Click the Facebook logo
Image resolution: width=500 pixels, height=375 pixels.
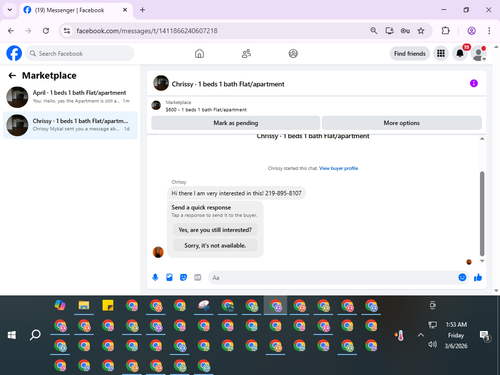tap(14, 53)
